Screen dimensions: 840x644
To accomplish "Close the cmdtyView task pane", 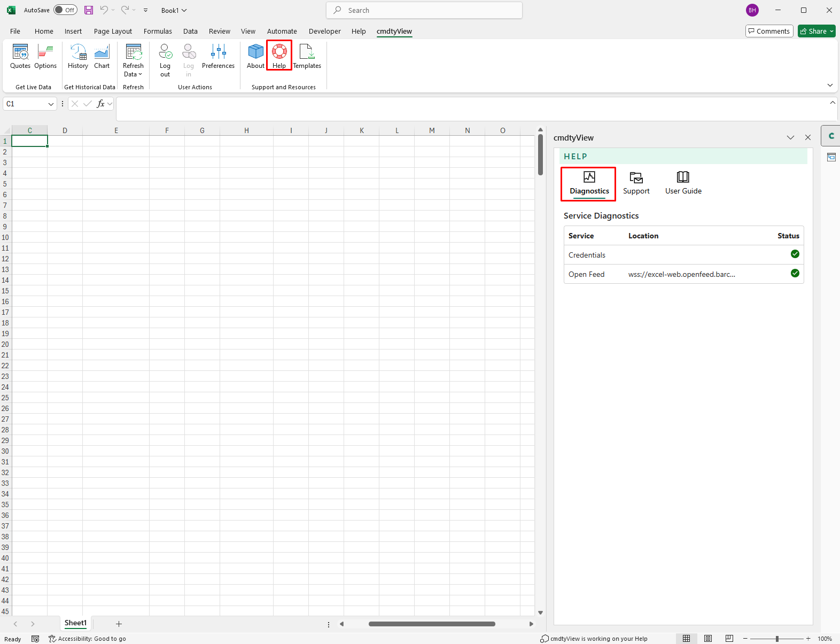I will pos(808,138).
